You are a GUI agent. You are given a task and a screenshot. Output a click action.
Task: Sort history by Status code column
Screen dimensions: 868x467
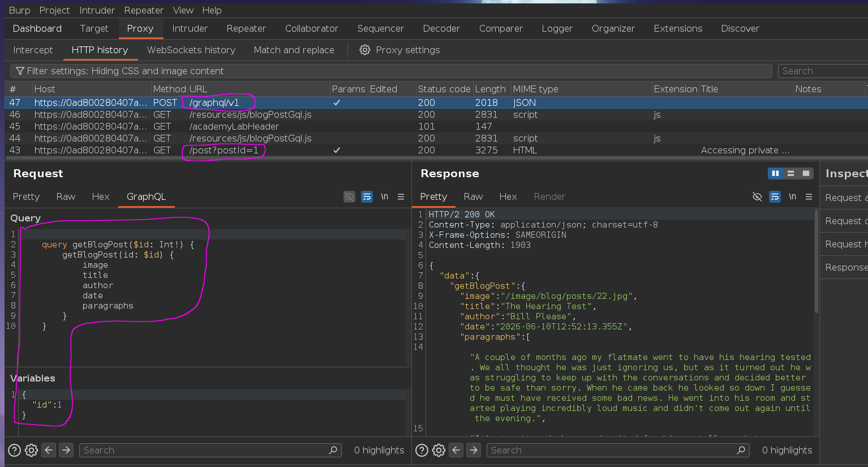click(444, 89)
